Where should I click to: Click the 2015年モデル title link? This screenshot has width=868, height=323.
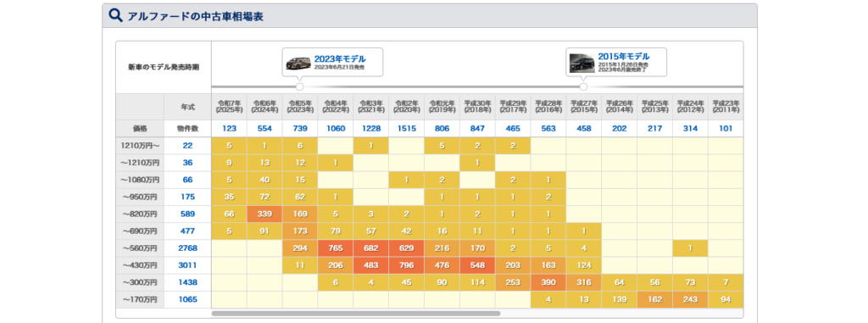click(623, 57)
